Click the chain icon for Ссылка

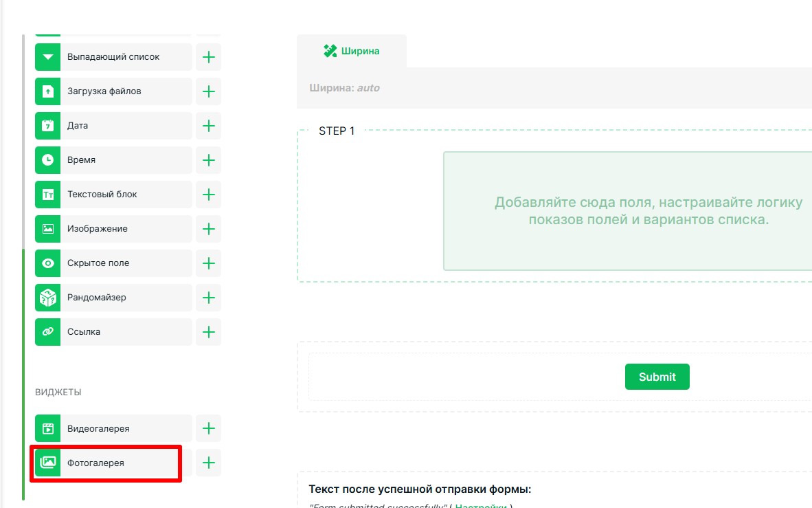(48, 332)
